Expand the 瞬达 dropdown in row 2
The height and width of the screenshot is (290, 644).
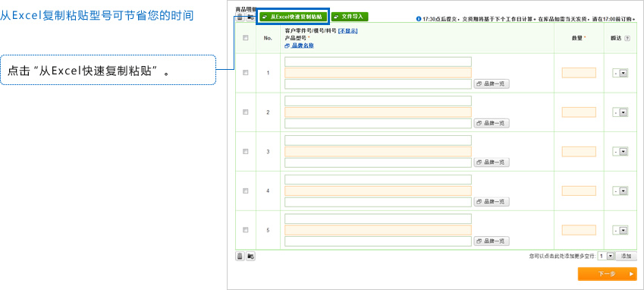click(x=620, y=112)
